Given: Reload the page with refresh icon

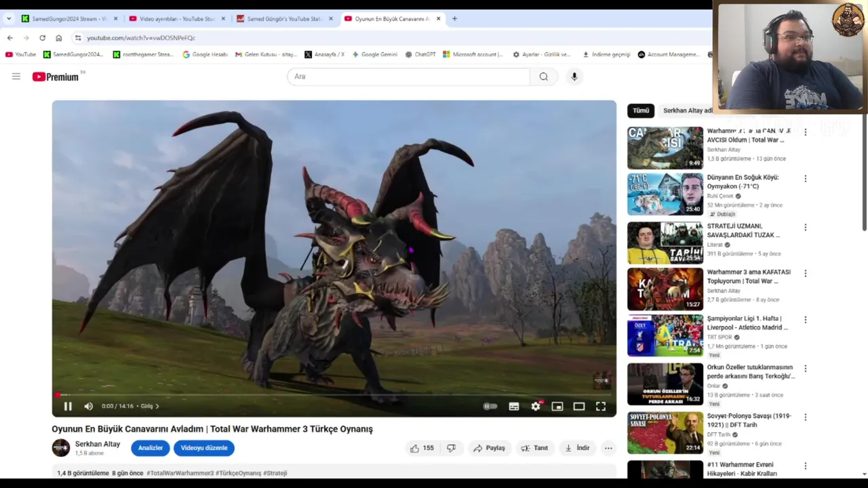Looking at the screenshot, I should click(x=42, y=38).
